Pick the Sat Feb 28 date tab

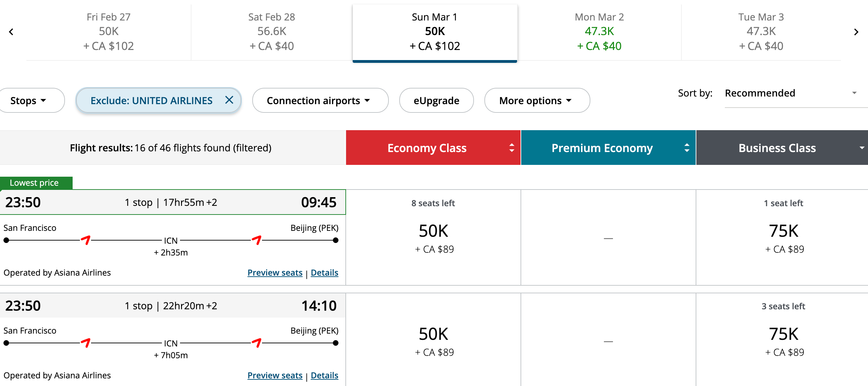pyautogui.click(x=272, y=32)
